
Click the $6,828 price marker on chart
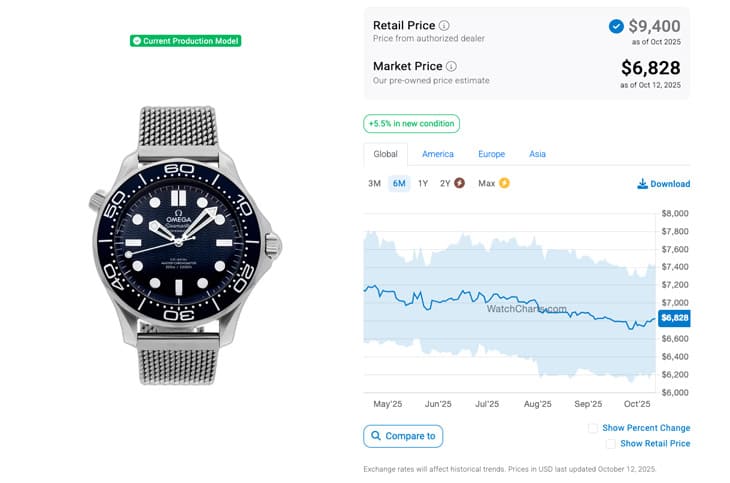coord(675,318)
